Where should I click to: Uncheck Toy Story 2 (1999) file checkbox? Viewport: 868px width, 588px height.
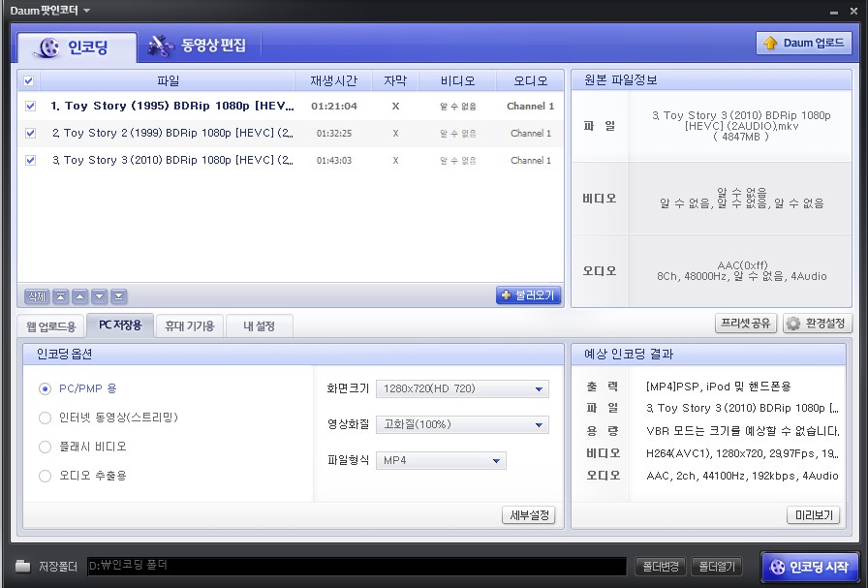click(x=30, y=133)
